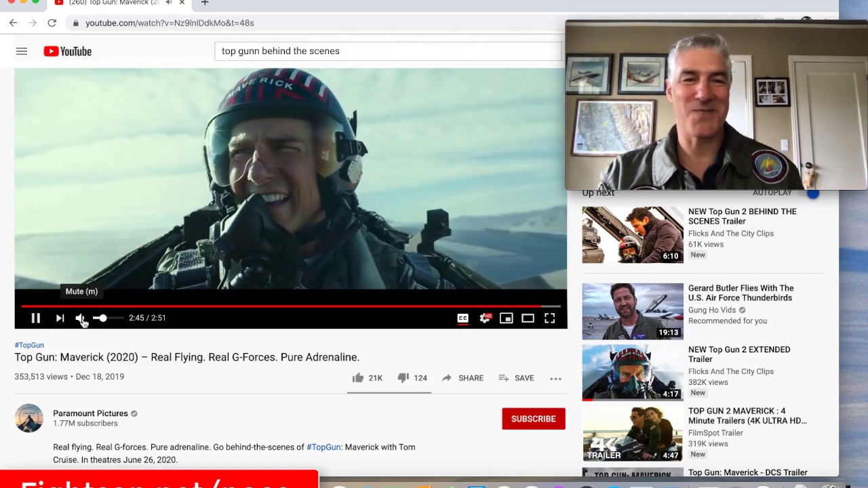The width and height of the screenshot is (868, 488).
Task: Mute tab via audio icon on tab
Action: pos(168,3)
